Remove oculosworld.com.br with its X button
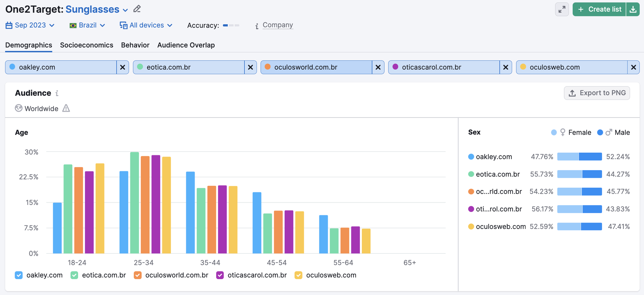The height and width of the screenshot is (295, 644). (x=378, y=67)
